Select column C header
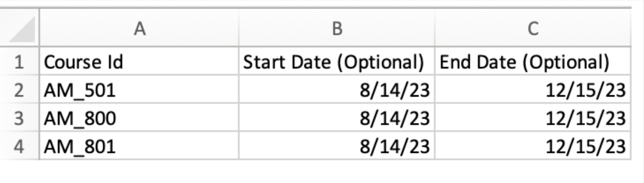This screenshot has height=183, width=644. 533,28
